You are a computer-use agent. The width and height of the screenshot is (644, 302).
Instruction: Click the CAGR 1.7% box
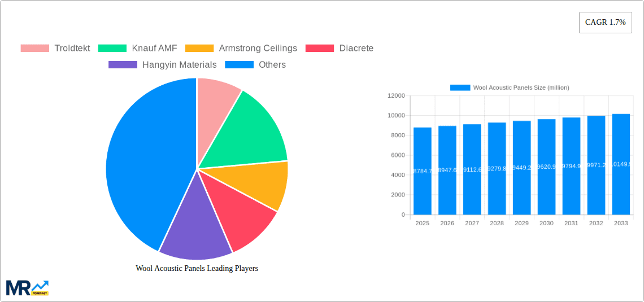pyautogui.click(x=606, y=23)
